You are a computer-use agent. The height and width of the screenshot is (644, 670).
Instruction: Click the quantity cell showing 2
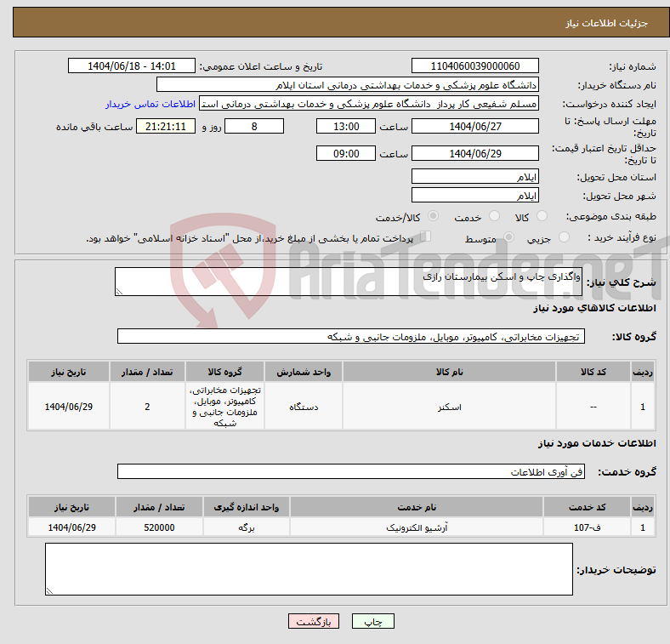coord(147,407)
